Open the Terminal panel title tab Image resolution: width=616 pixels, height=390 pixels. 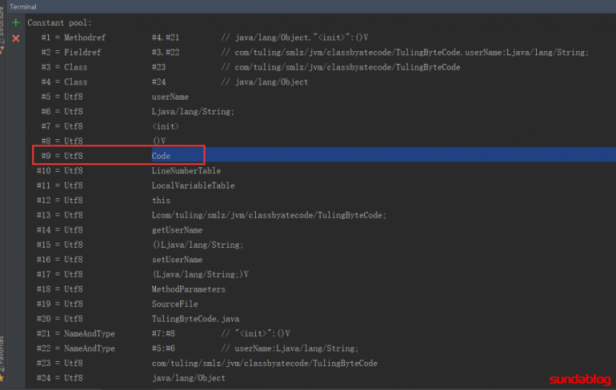click(x=23, y=7)
